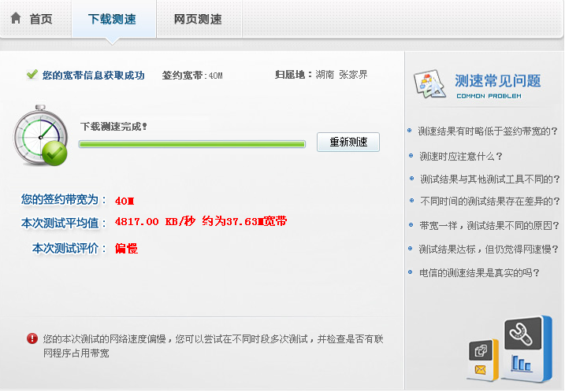Viewport: 565px width, 392px height.
Task: Click the 本次测试平均值 label
Action: [63, 224]
